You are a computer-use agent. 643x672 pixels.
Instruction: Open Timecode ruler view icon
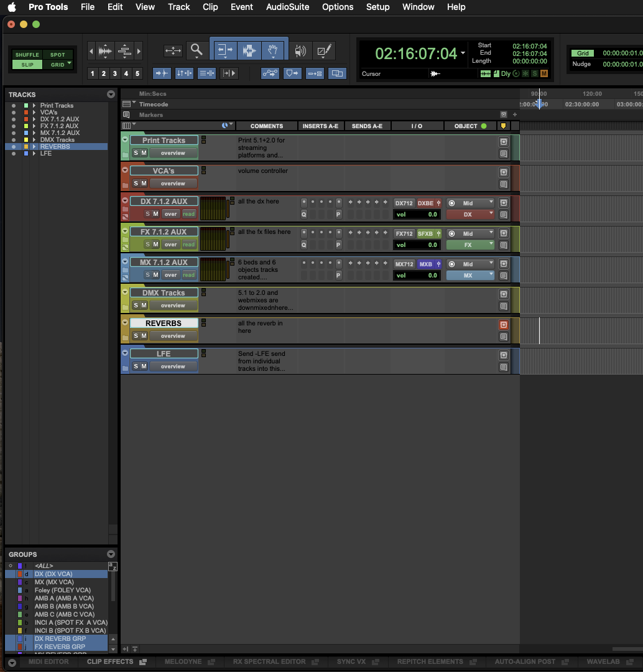[x=127, y=104]
